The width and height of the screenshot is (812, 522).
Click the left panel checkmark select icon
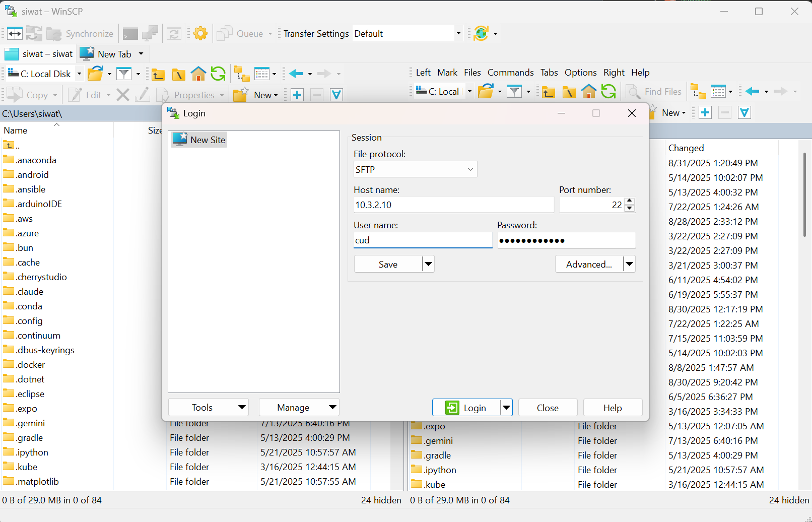pos(336,95)
